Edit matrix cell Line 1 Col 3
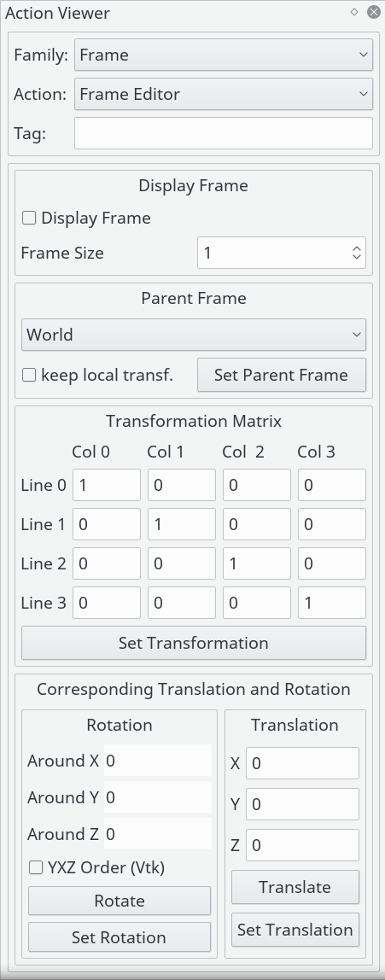 [x=332, y=524]
